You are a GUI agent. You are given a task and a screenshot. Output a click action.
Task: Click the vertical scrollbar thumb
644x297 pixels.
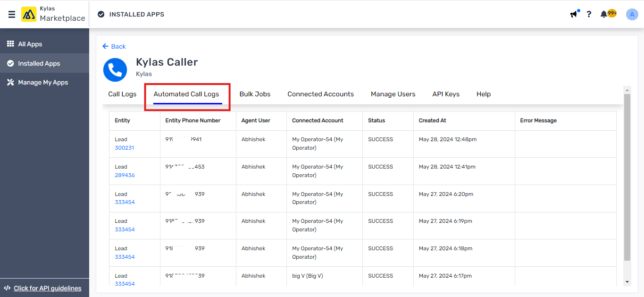[x=627, y=177]
